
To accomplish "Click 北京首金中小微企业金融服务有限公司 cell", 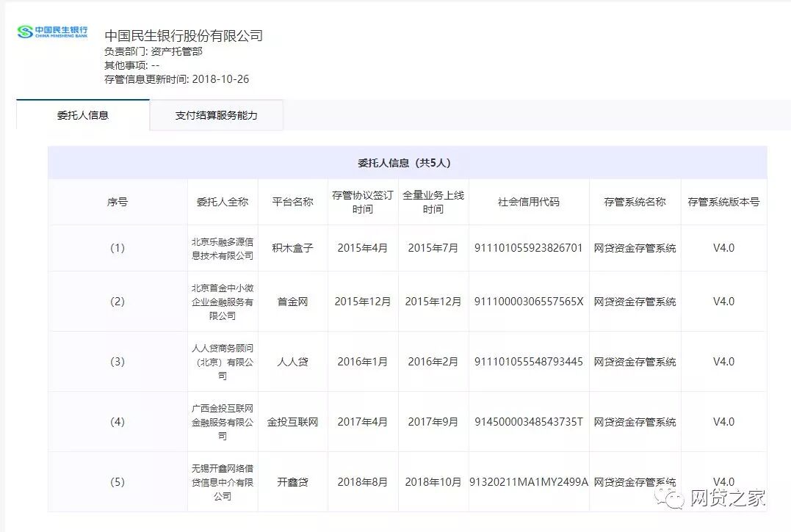I will pos(223,302).
